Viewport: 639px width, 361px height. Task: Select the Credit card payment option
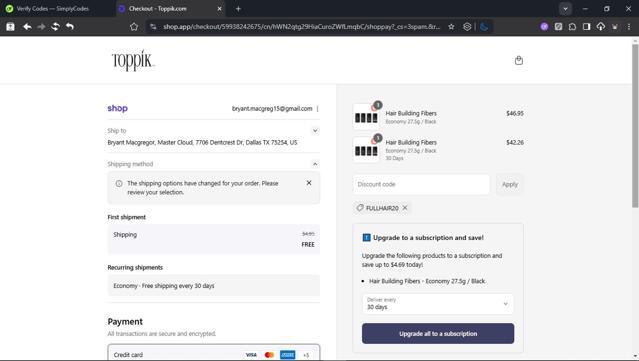214,354
